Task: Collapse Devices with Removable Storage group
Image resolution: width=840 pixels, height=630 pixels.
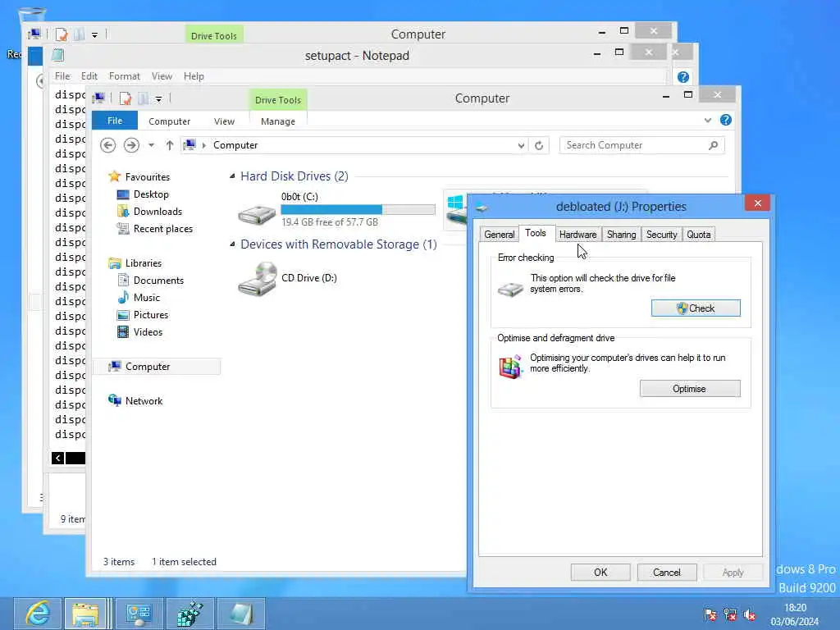Action: coord(232,244)
